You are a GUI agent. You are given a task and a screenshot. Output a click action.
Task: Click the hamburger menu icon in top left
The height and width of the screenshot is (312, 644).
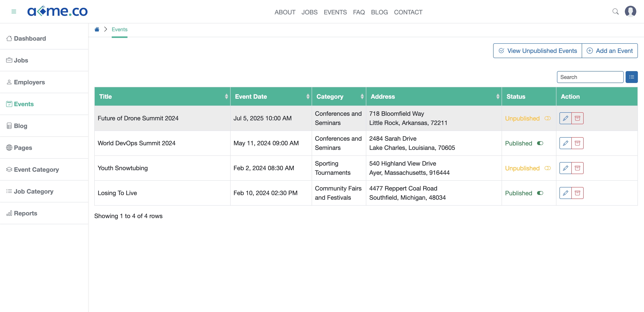(14, 11)
